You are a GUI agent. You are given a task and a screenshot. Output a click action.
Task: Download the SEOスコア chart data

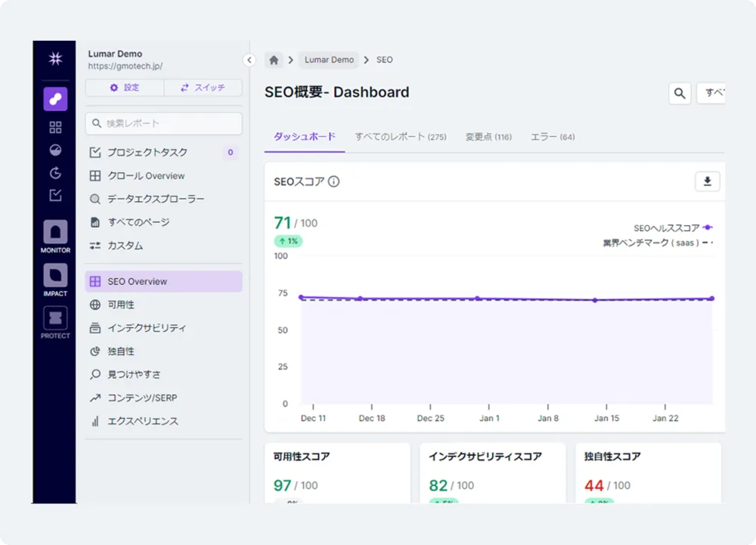pyautogui.click(x=707, y=181)
